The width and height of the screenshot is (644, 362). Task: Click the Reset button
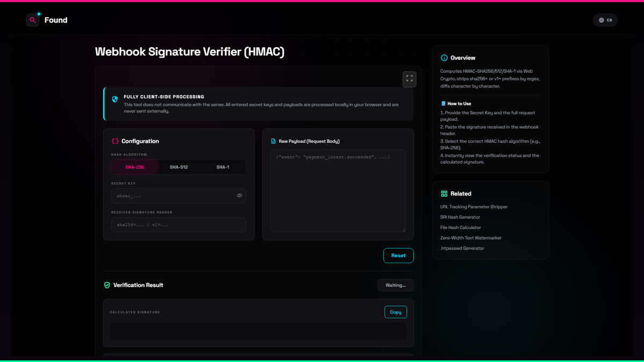[398, 256]
